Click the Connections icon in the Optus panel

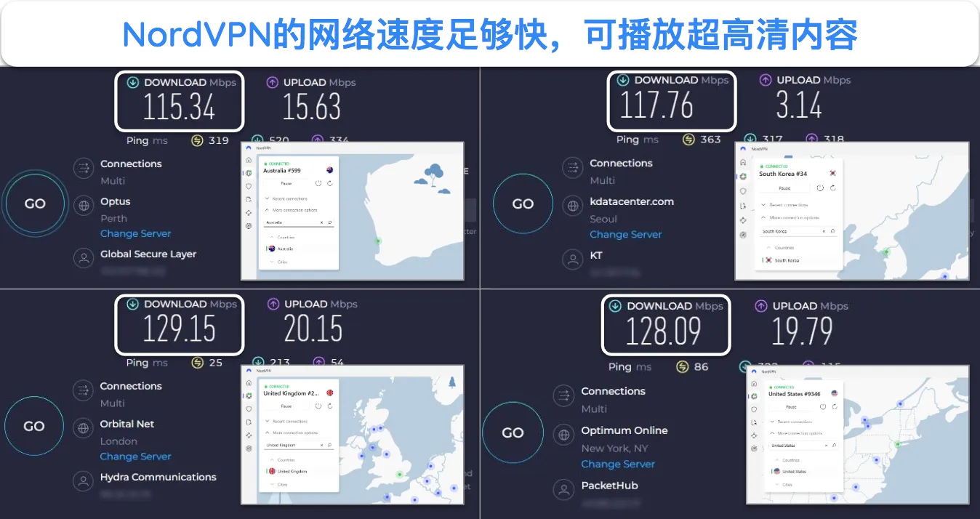(84, 168)
